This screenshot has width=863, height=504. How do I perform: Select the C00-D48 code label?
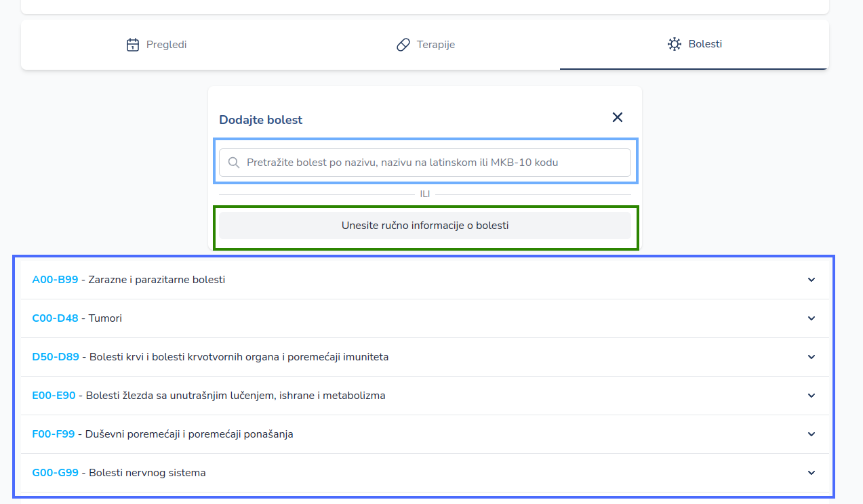(x=55, y=318)
